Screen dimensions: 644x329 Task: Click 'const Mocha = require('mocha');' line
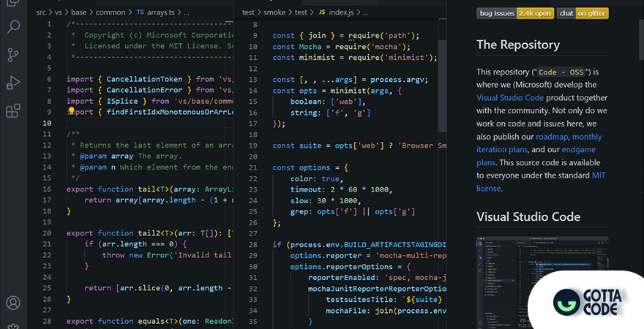point(341,47)
